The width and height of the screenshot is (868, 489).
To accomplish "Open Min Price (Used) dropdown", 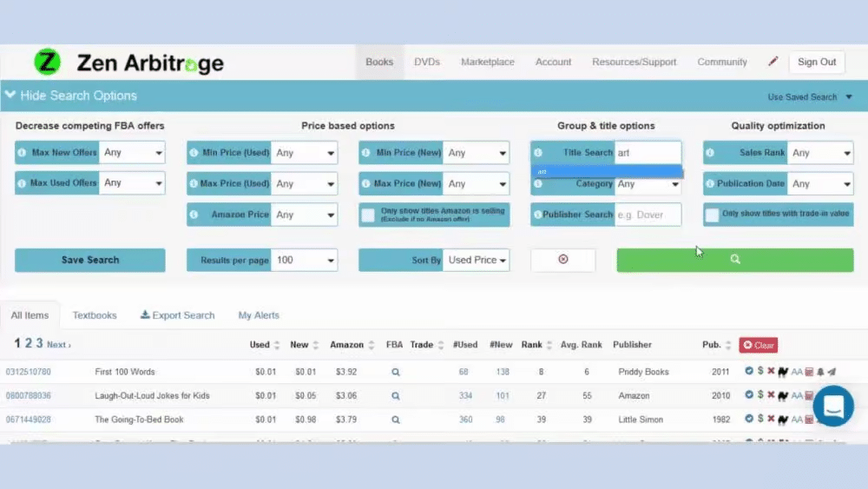I will pos(305,153).
